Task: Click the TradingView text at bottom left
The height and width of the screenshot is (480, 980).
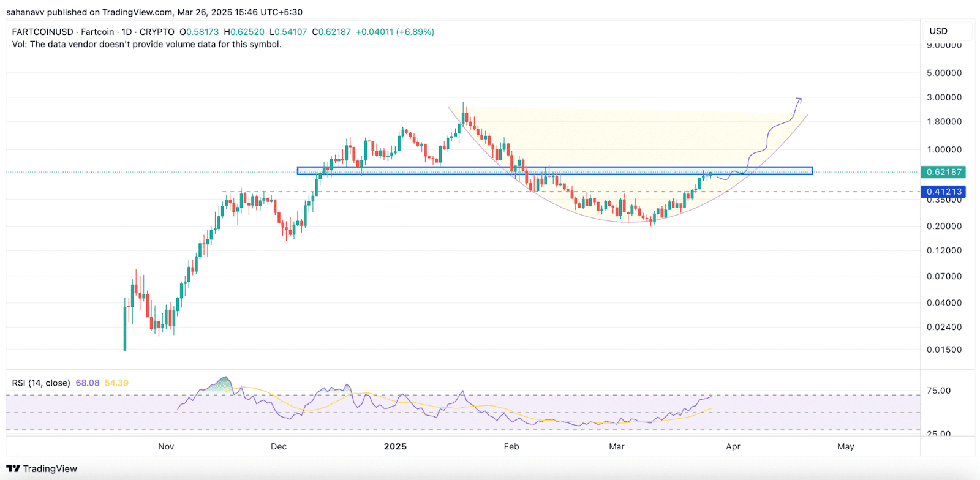Action: 50,469
